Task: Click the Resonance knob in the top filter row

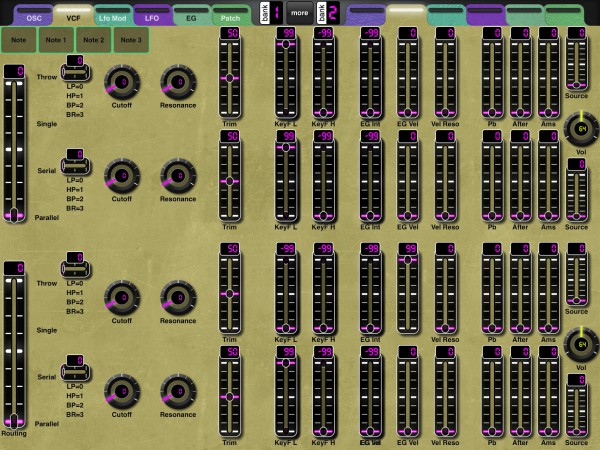Action: pos(178,82)
